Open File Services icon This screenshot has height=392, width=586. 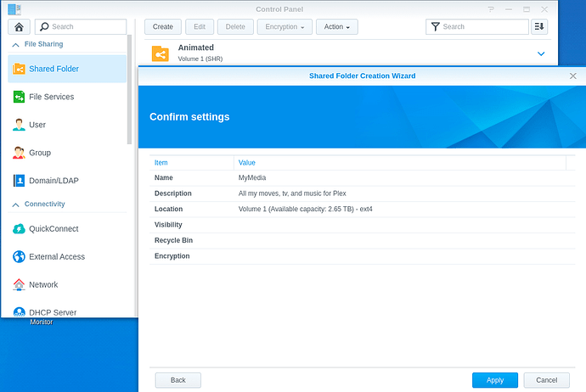[x=19, y=97]
